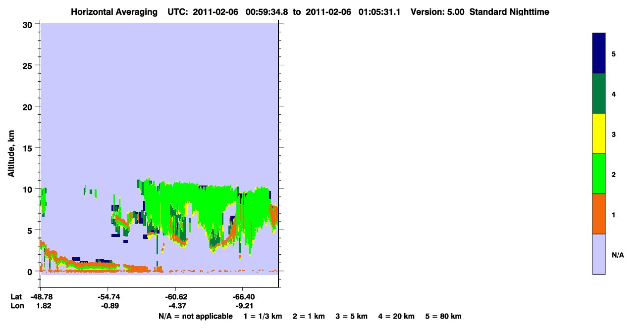Viewport: 644px width, 330px height.
Task: Click legend text '1 = 1/3 km'
Action: (x=263, y=316)
